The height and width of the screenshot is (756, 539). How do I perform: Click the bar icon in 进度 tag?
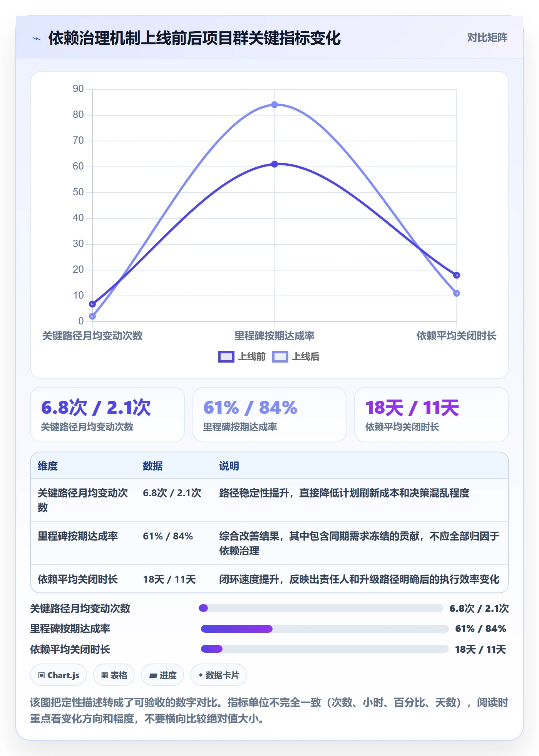[153, 676]
